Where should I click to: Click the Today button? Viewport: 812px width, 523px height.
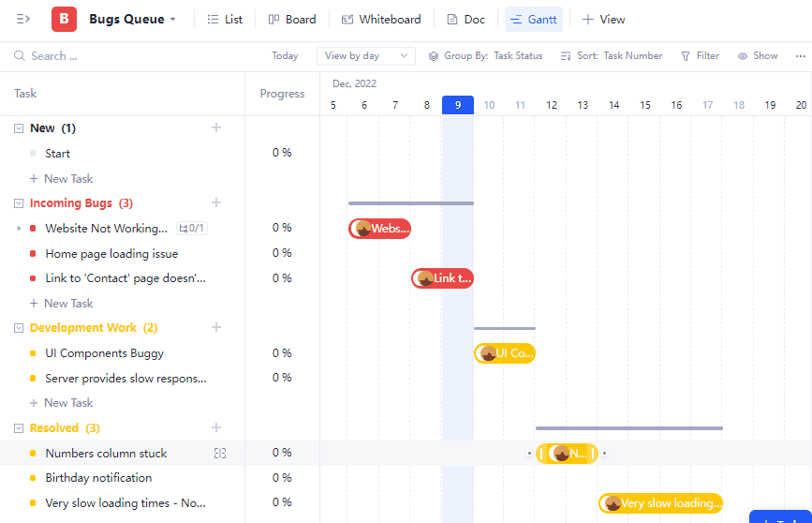click(x=285, y=56)
